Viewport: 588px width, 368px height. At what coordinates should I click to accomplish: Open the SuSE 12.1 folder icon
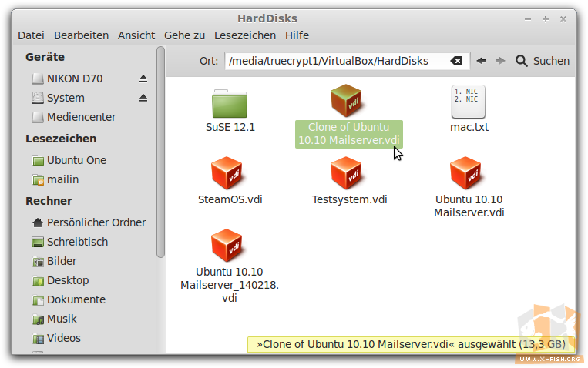pyautogui.click(x=230, y=103)
